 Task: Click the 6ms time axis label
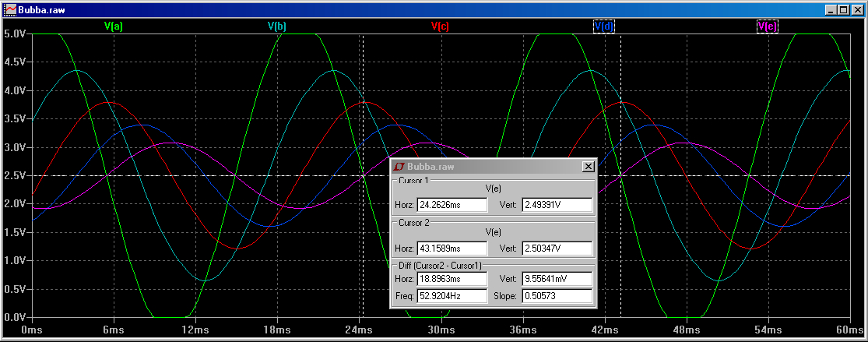tap(114, 330)
